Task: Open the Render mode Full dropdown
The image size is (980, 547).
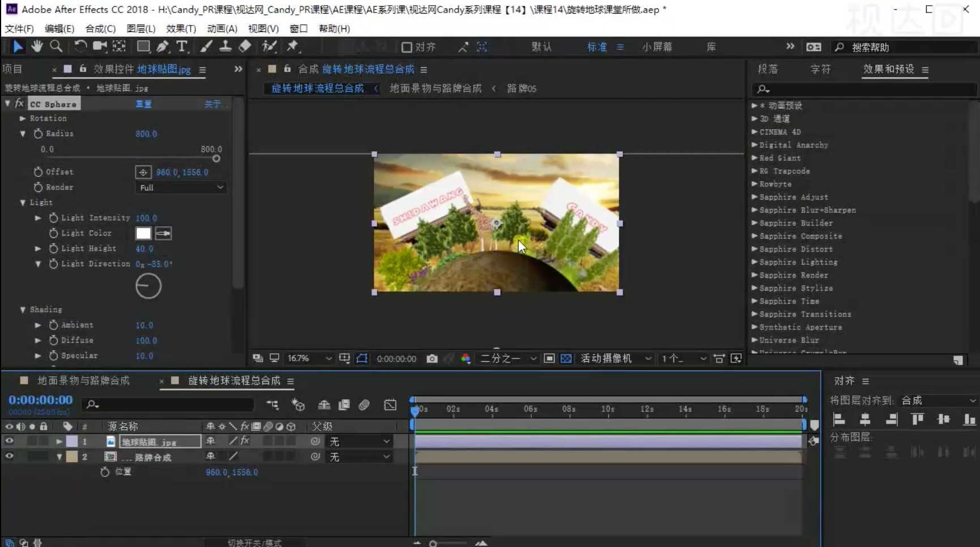Action: click(181, 187)
